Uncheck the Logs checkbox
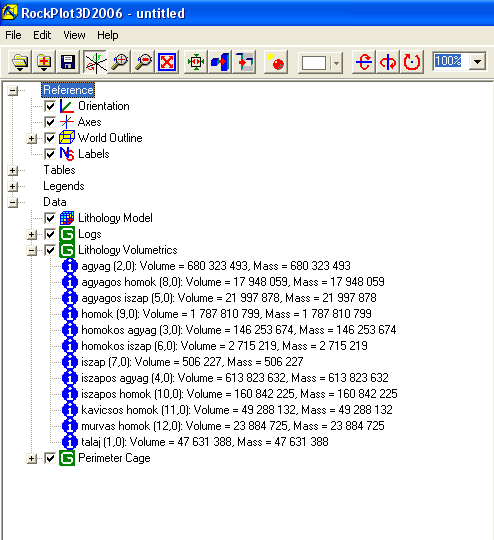Image resolution: width=494 pixels, height=540 pixels. [x=50, y=234]
